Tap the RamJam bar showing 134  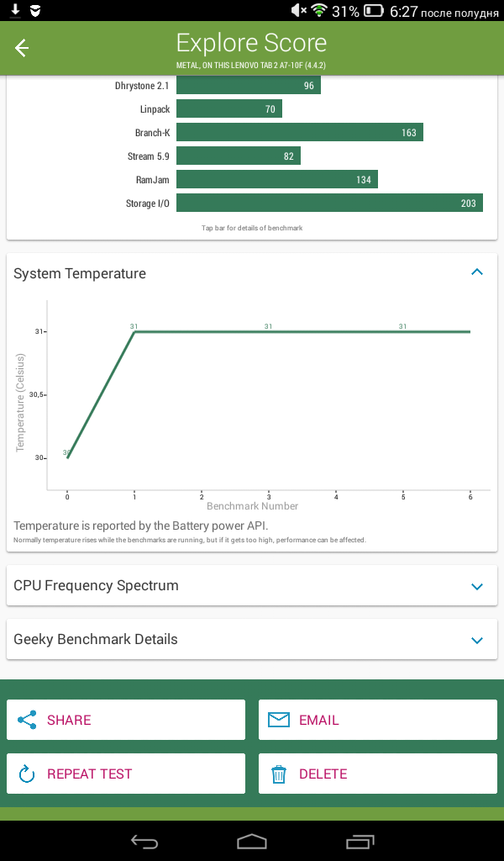pos(277,179)
